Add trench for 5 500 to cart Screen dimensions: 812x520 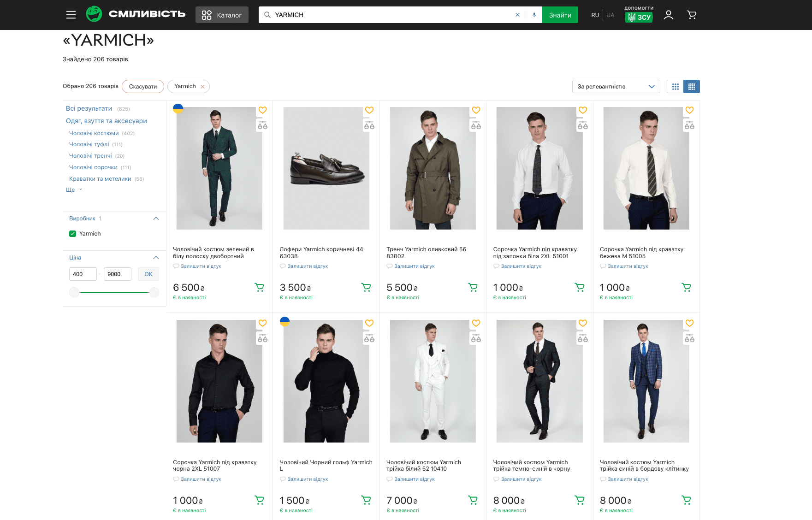[x=473, y=288]
